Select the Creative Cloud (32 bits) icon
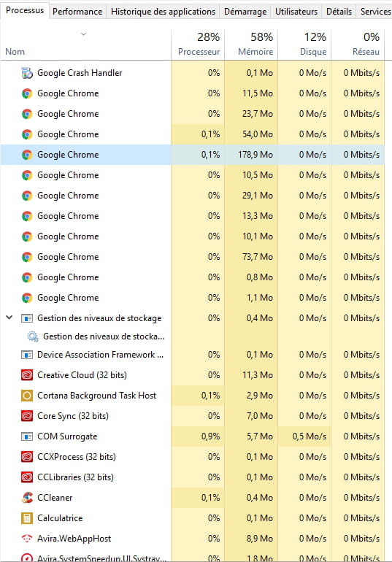The height and width of the screenshot is (562, 392). [27, 375]
